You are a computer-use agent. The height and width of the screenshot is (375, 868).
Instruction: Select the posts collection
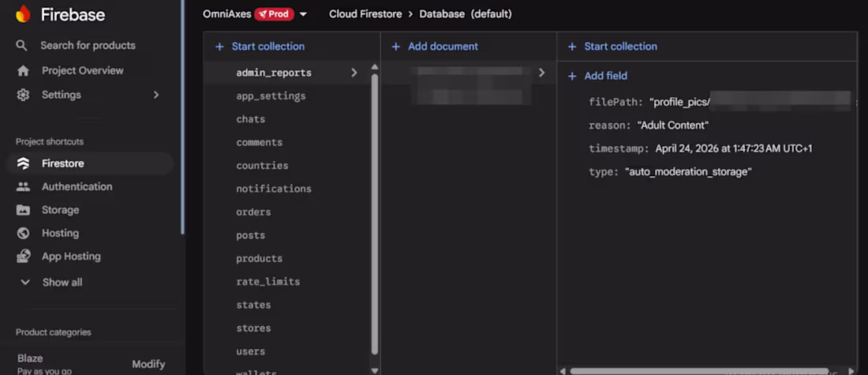point(251,235)
